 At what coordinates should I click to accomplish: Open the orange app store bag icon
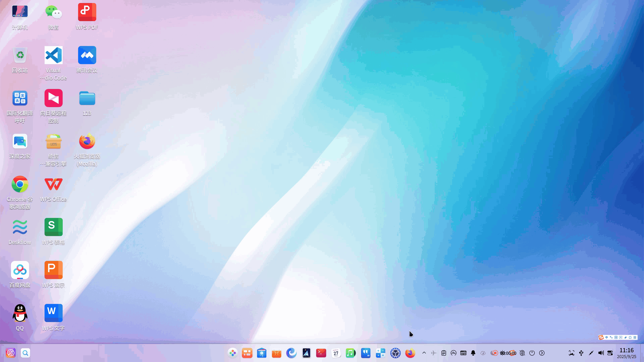pos(277,353)
